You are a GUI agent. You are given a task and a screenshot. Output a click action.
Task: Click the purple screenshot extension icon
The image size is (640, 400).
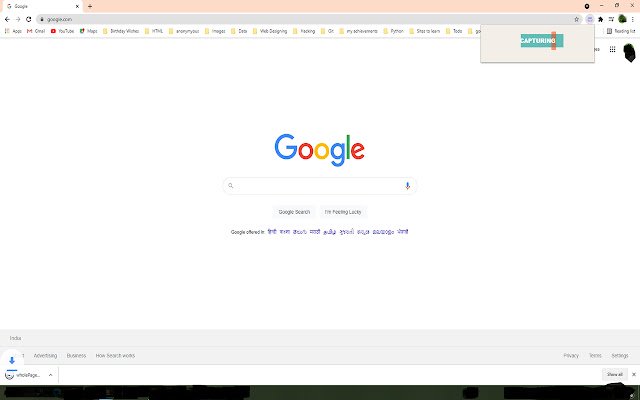(590, 19)
